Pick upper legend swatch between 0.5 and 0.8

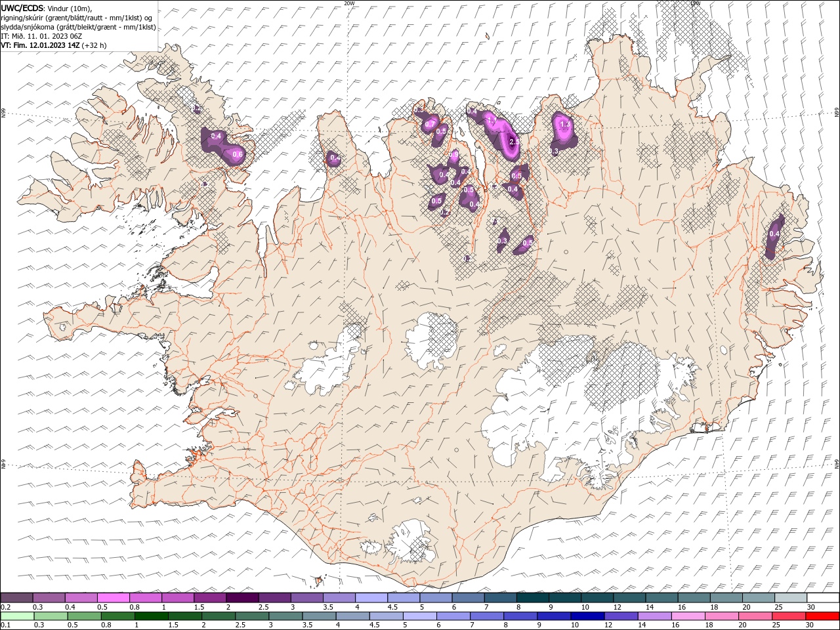click(x=113, y=598)
